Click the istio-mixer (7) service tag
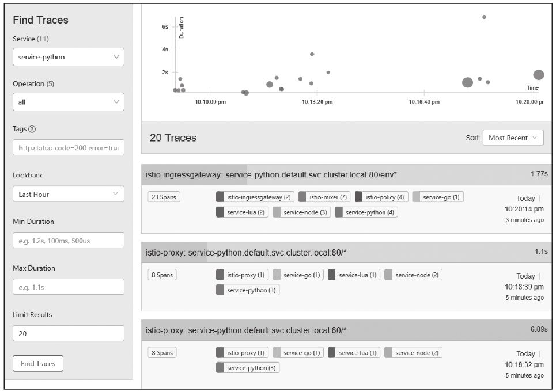556x392 pixels. [x=324, y=197]
